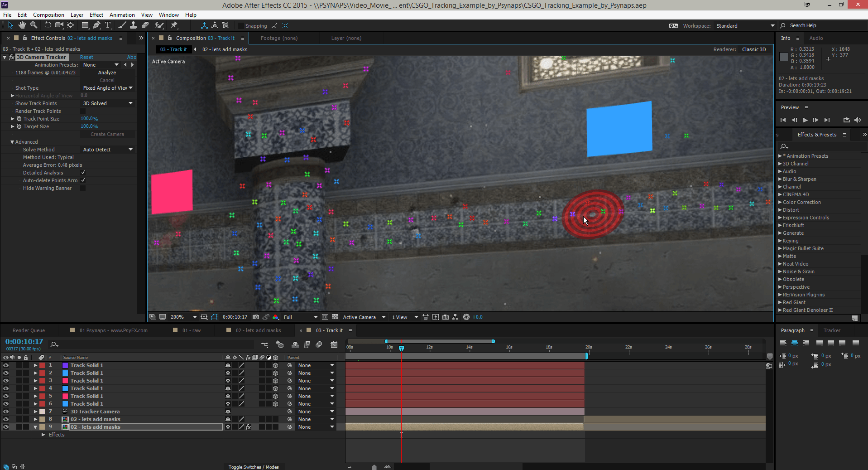Screen dimensions: 868x470
Task: Open Solve Method Auto Detect dropdown
Action: click(108, 150)
